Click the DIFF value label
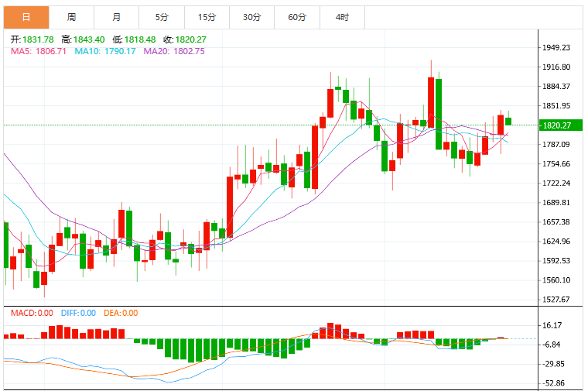 click(78, 313)
